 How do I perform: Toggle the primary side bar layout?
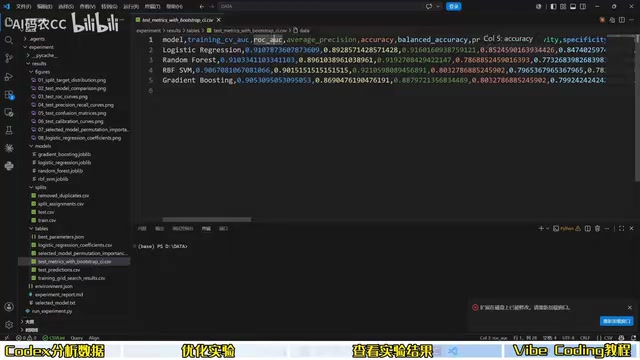(553, 7)
